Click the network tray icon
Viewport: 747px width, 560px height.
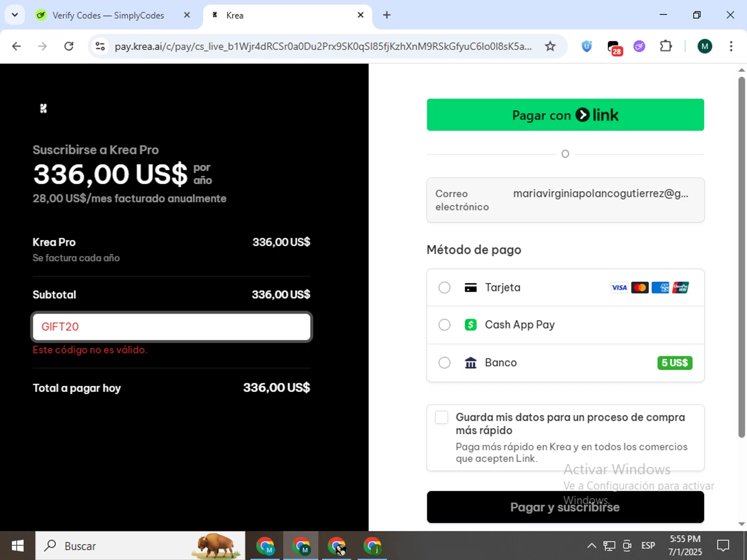pyautogui.click(x=609, y=546)
